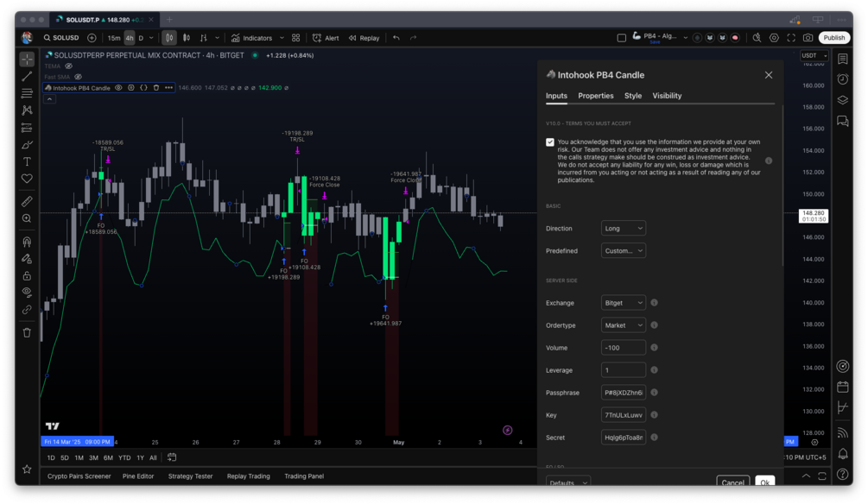The height and width of the screenshot is (504, 868).
Task: Switch to the Style tab
Action: coord(633,96)
